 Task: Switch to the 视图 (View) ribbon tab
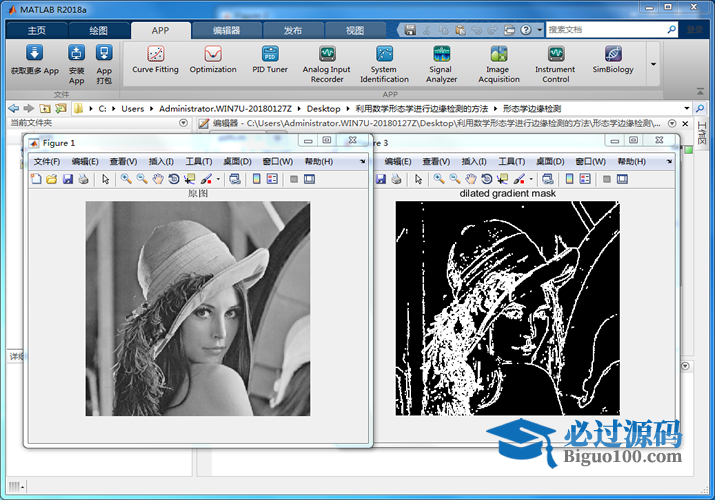355,31
